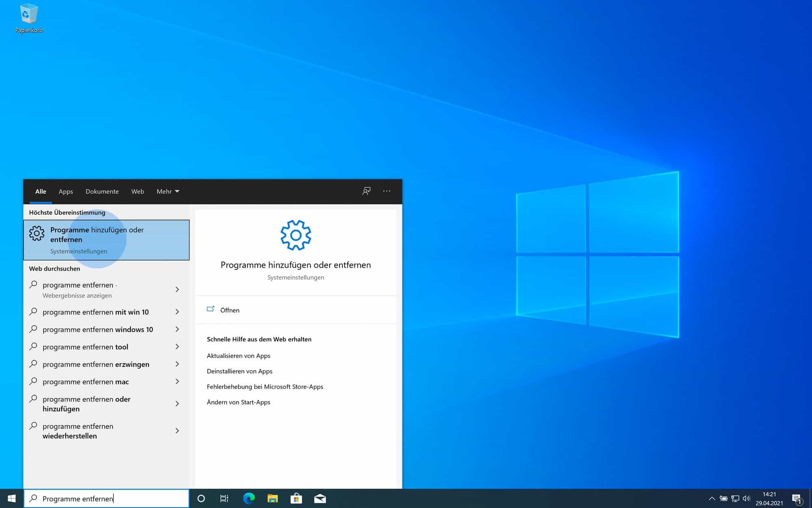Click the large settings gear in preview pane
The height and width of the screenshot is (508, 812).
pos(296,235)
